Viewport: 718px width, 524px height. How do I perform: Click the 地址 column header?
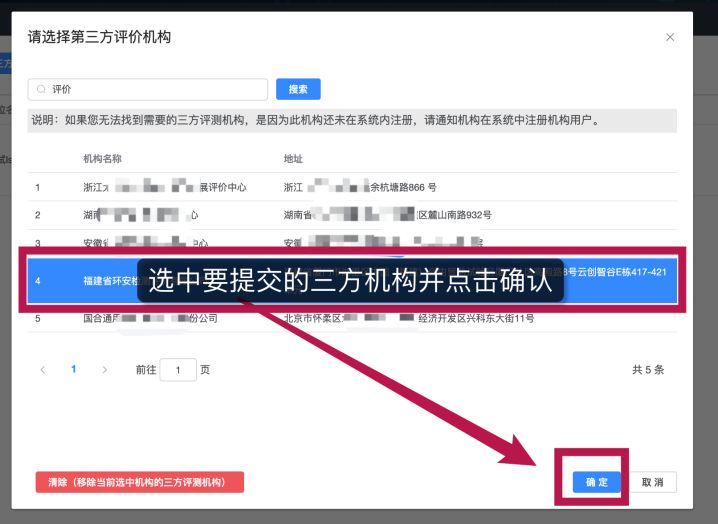pyautogui.click(x=293, y=159)
